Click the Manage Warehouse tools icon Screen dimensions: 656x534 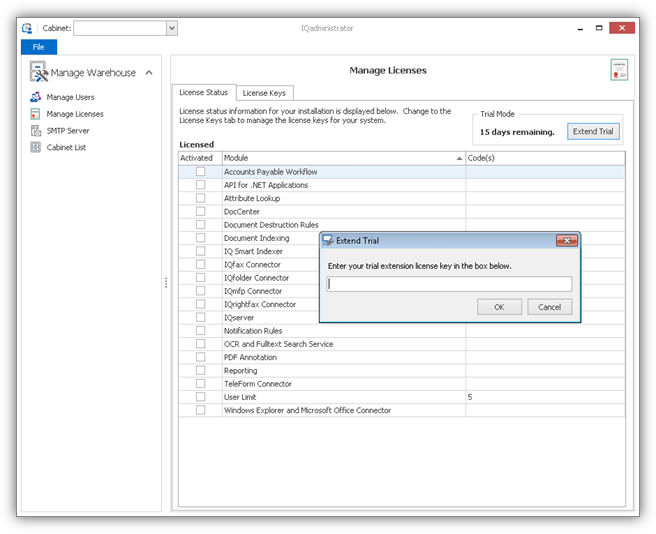(x=38, y=72)
